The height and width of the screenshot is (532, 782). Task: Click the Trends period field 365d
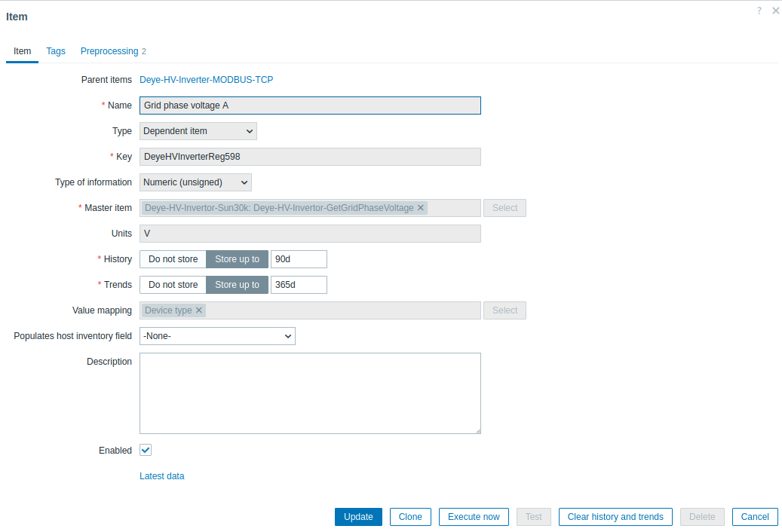pos(299,285)
